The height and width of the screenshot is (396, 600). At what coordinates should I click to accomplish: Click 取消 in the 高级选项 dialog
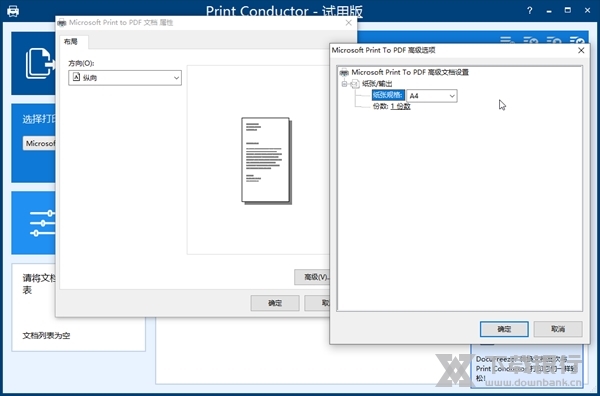click(x=558, y=329)
